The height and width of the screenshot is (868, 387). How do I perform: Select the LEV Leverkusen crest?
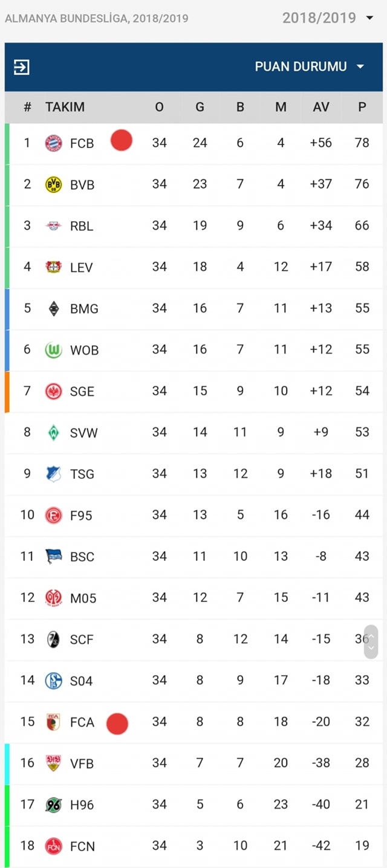pyautogui.click(x=54, y=267)
